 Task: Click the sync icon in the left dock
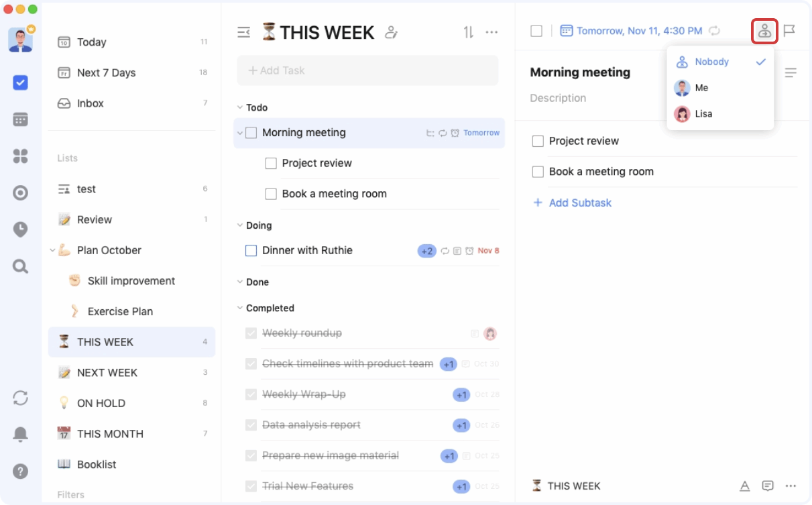(20, 398)
